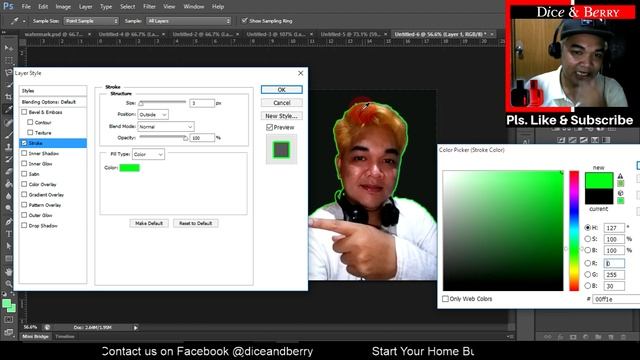
Task: Open the Filter menu
Action: click(149, 7)
